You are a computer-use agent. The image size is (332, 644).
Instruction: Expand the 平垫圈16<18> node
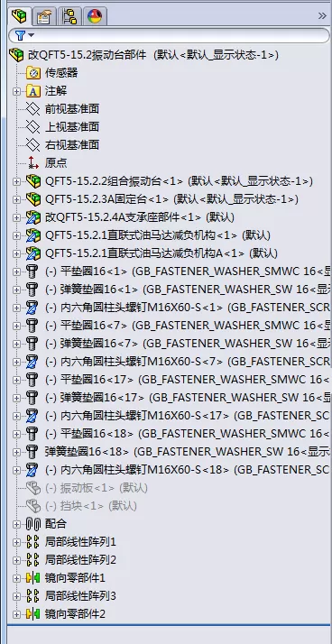pyautogui.click(x=16, y=434)
